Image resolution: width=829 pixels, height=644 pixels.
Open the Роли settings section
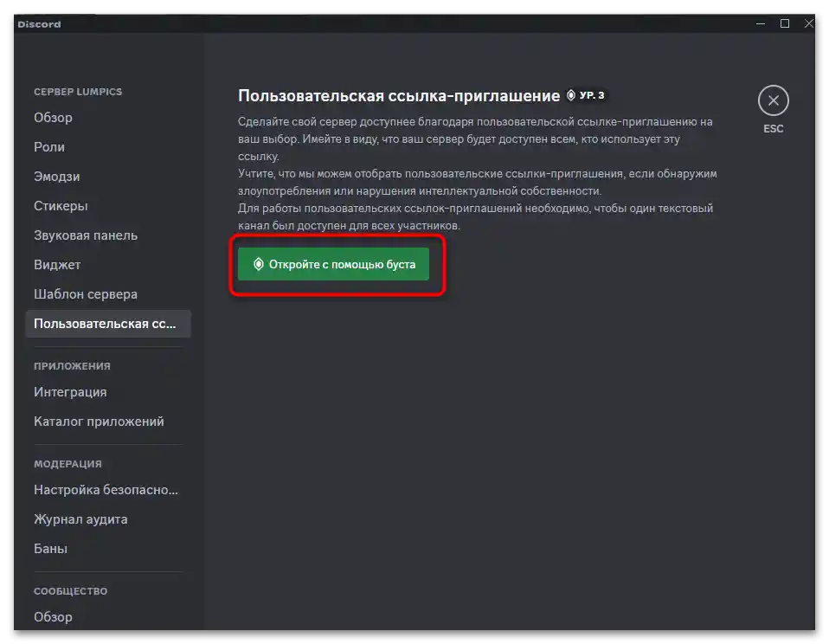[x=49, y=147]
